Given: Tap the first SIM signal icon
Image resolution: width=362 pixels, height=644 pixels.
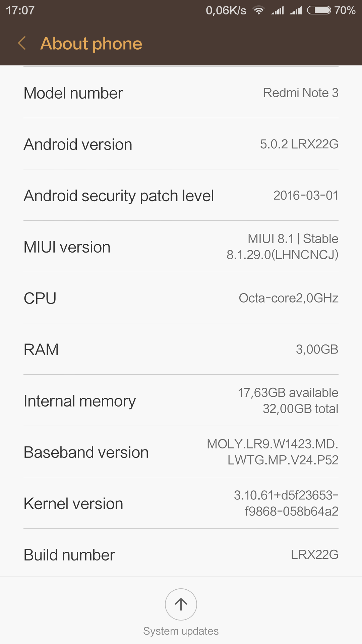Looking at the screenshot, I should click(278, 10).
